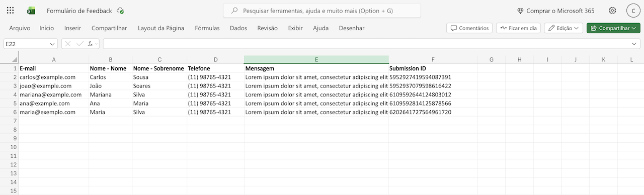Click the diamond icon beside Comprar o Microsoft 365
The height and width of the screenshot is (195, 644).
click(x=520, y=11)
